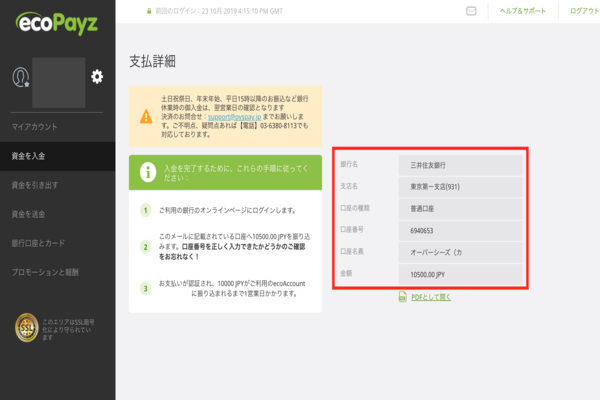The height and width of the screenshot is (400, 600).
Task: Click the 口座の種類 label
Action: coord(355,208)
